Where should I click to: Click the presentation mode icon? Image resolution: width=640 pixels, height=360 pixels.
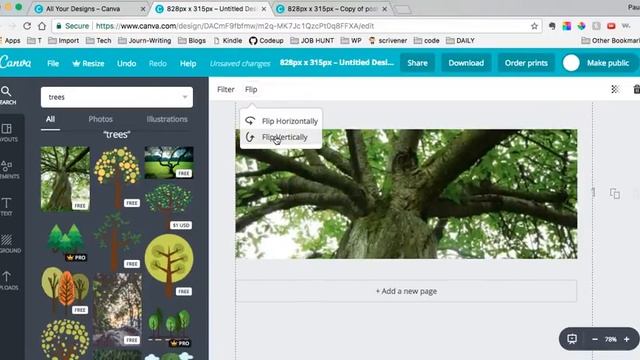(x=572, y=339)
